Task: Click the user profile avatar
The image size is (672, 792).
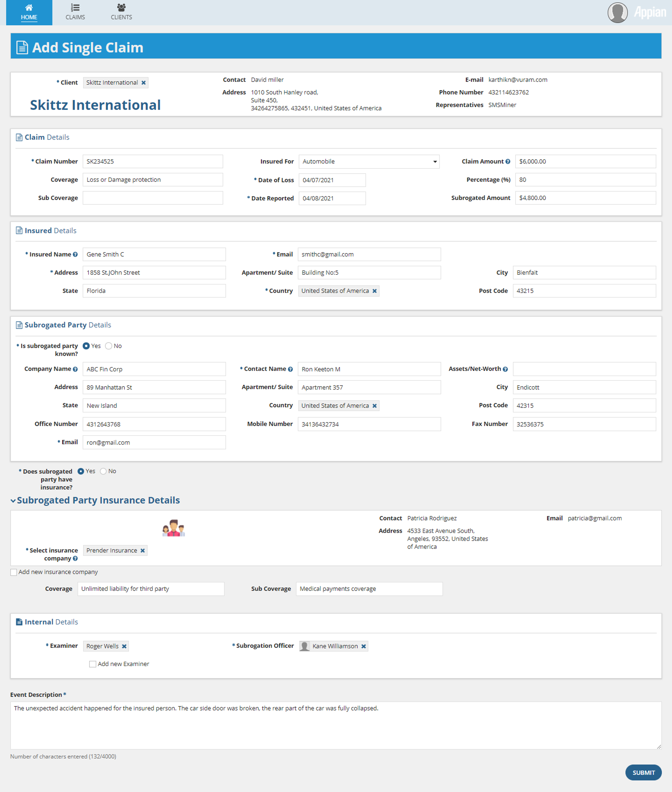Action: [x=617, y=13]
